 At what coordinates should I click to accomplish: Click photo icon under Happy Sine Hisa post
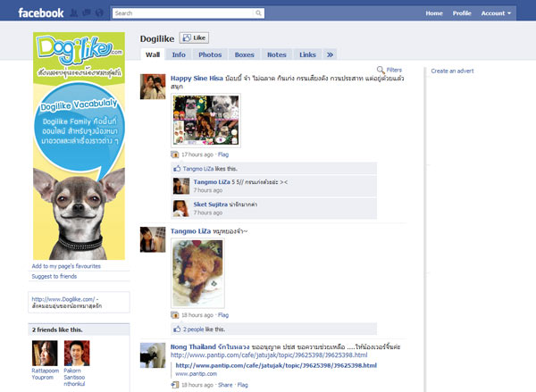(175, 154)
